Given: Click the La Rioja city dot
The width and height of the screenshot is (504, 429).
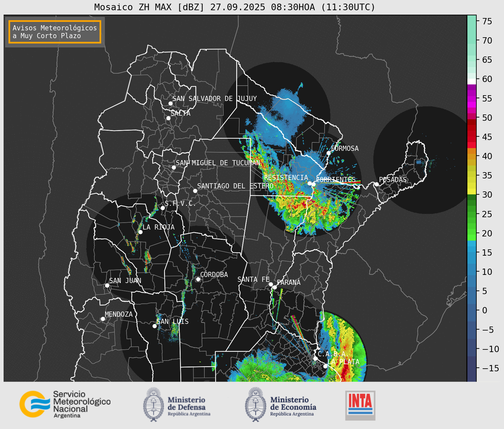Looking at the screenshot, I should pyautogui.click(x=140, y=232).
